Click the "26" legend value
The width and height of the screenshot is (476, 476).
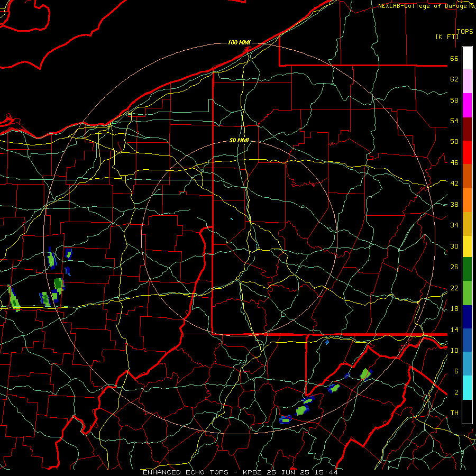454,267
